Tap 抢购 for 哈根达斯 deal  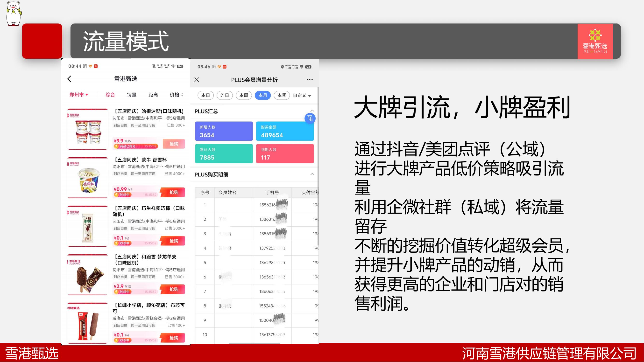click(x=174, y=144)
